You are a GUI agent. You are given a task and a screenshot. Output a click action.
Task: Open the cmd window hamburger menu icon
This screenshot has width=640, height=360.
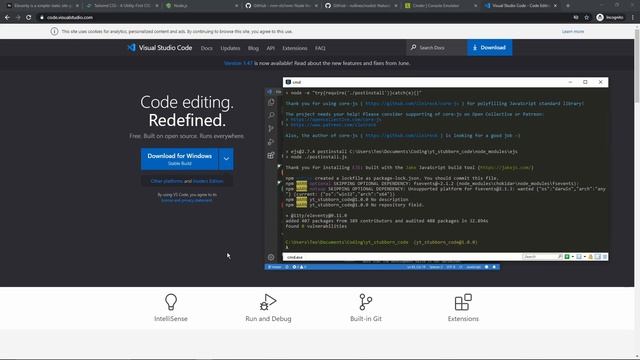pyautogui.click(x=605, y=257)
